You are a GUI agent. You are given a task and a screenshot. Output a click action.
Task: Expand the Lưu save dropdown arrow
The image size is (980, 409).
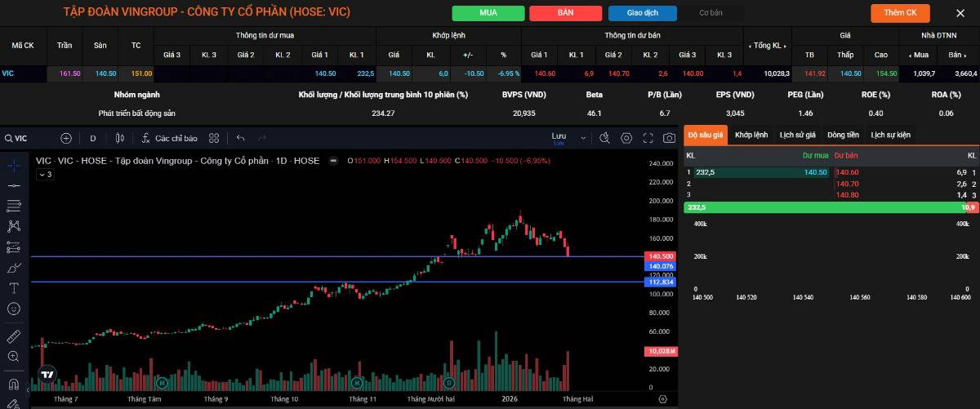pyautogui.click(x=582, y=138)
